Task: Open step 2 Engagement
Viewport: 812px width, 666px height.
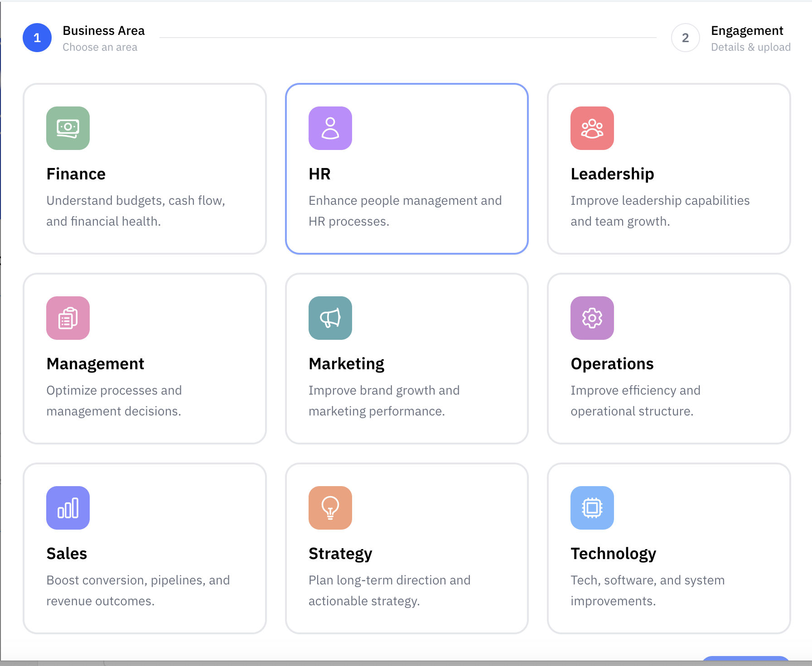Action: click(685, 38)
